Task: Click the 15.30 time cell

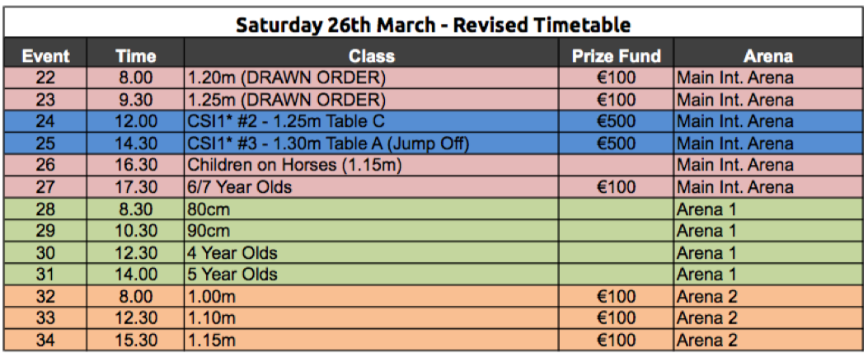Action: 136,340
